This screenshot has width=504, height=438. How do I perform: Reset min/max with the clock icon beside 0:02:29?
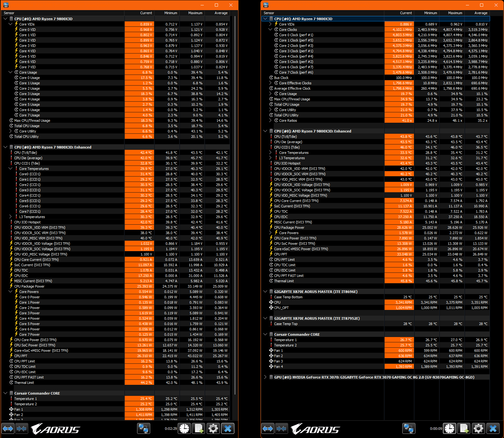click(x=185, y=429)
